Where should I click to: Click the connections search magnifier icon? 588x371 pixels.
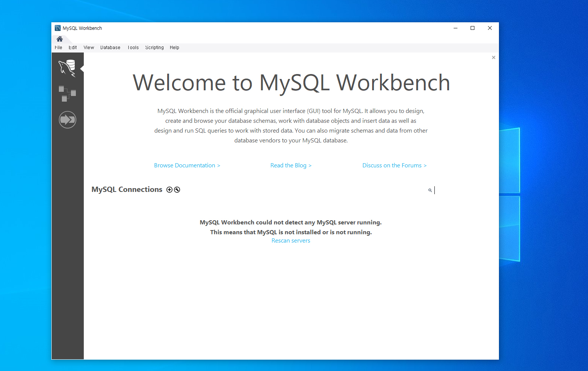[430, 190]
